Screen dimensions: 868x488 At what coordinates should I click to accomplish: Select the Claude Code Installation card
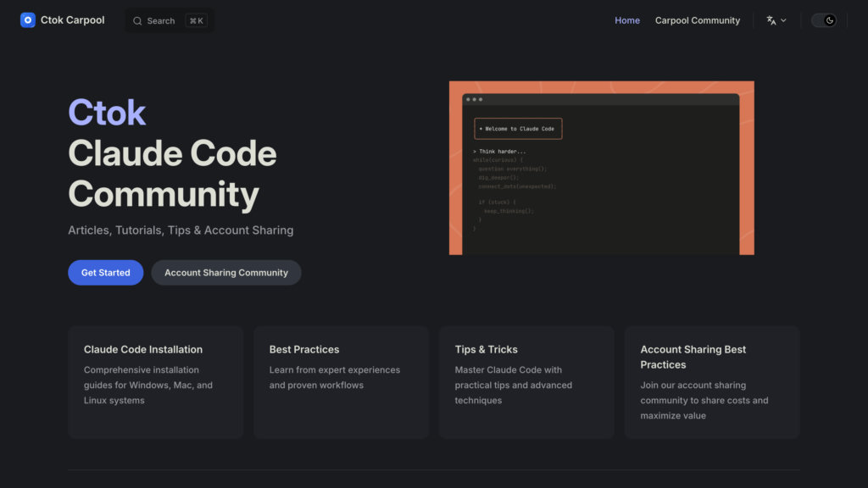point(155,382)
